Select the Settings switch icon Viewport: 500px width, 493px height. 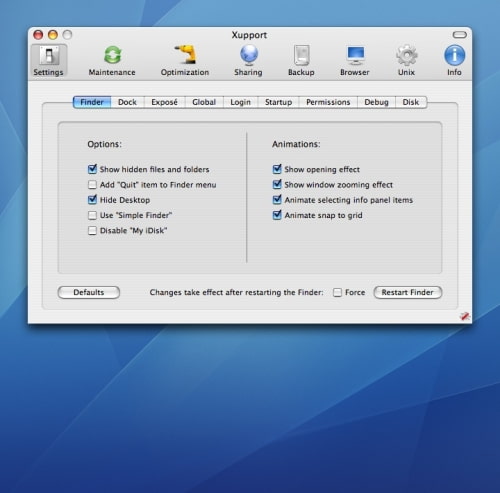(x=49, y=55)
